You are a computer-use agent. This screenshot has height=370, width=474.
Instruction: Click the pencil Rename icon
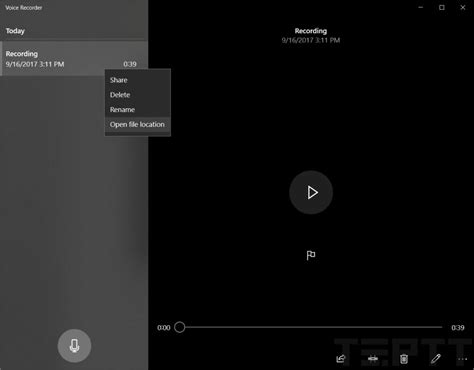435,359
